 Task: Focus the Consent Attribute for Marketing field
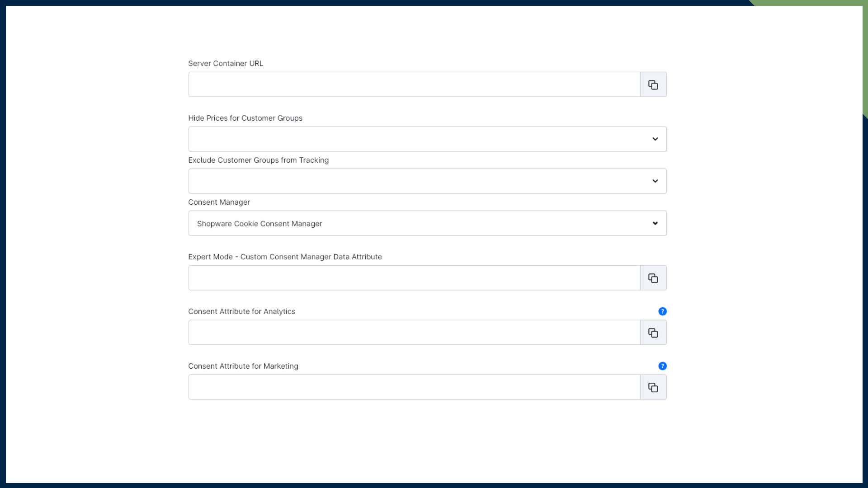click(x=414, y=387)
